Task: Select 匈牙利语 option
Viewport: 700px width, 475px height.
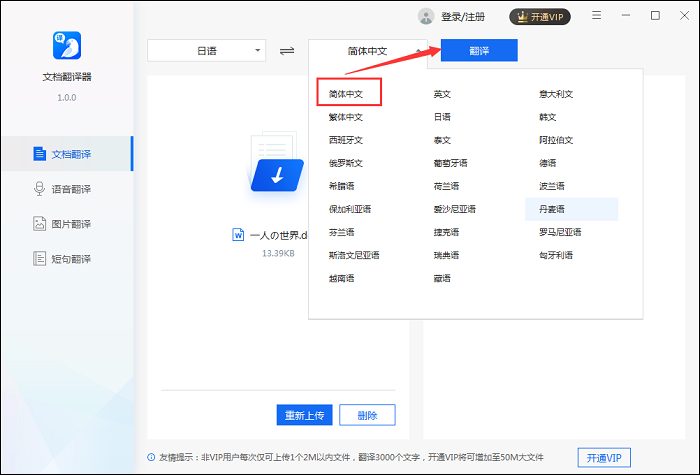Action: click(556, 255)
